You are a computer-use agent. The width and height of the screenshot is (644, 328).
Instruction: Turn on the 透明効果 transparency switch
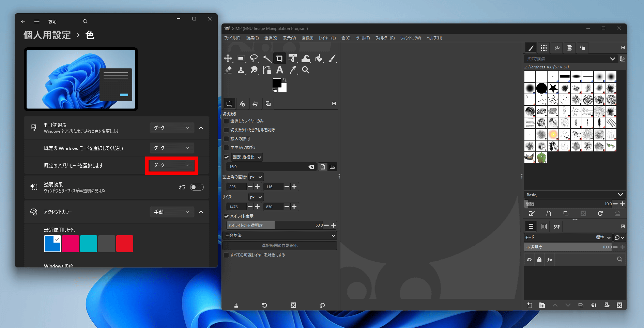point(197,187)
